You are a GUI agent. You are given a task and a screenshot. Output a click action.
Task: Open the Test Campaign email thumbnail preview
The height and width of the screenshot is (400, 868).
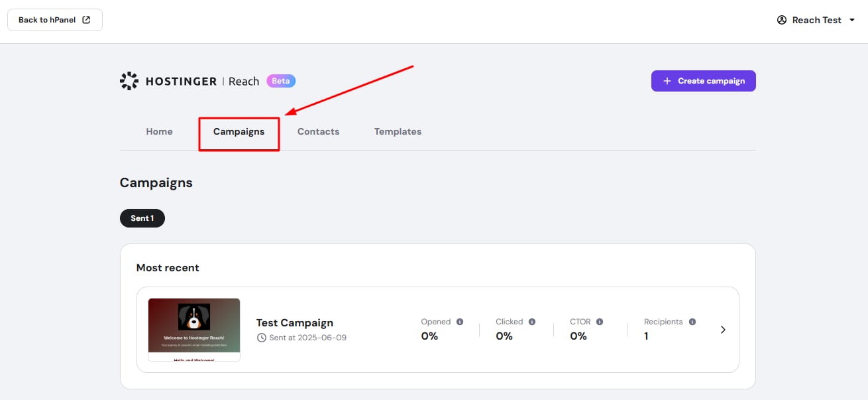[194, 330]
